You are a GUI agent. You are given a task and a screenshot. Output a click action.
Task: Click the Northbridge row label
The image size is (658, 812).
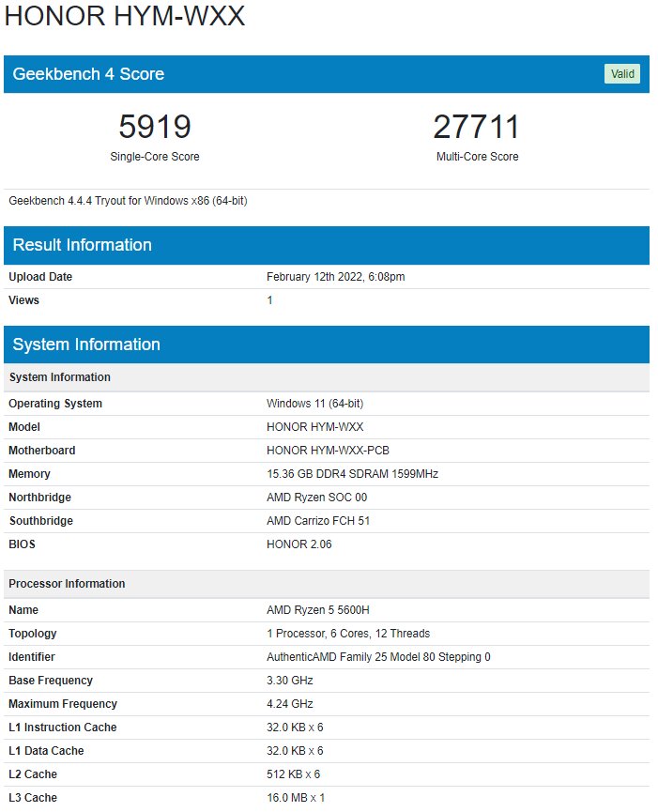pyautogui.click(x=39, y=498)
